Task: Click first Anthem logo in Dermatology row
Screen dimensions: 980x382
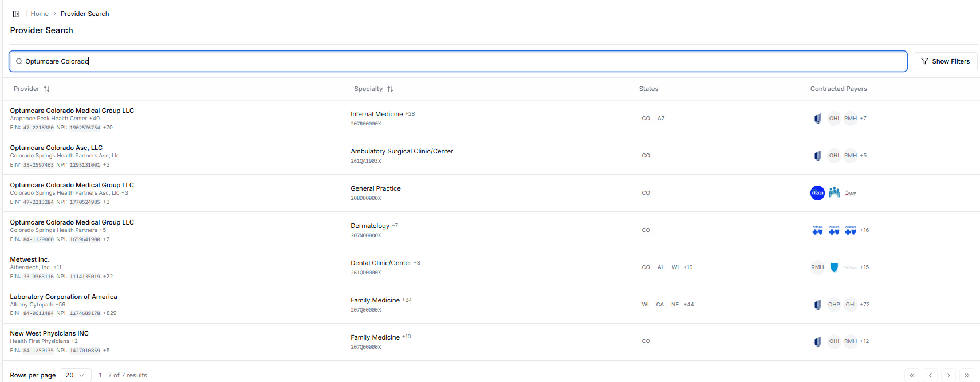Action: point(817,230)
